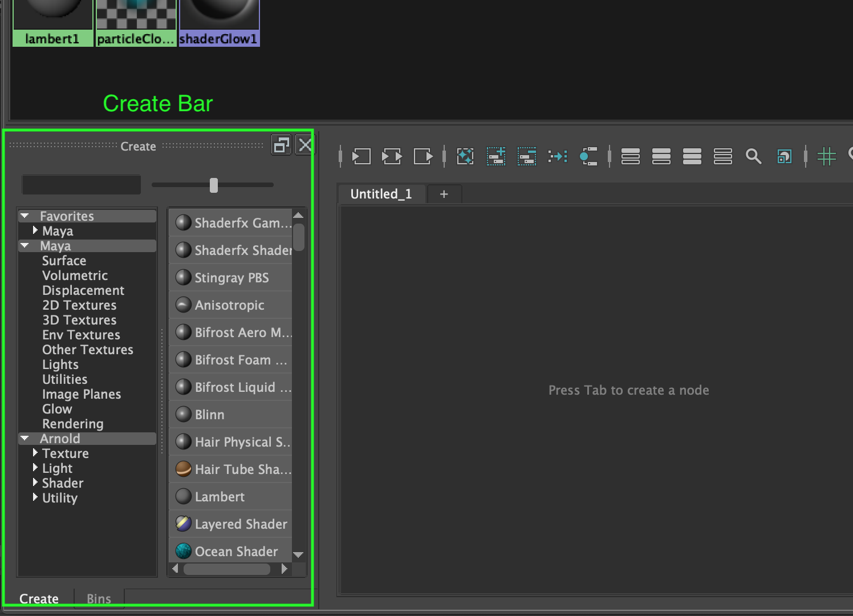Viewport: 853px width, 616px height.
Task: Expand the Arnold Shader category
Action: click(35, 483)
